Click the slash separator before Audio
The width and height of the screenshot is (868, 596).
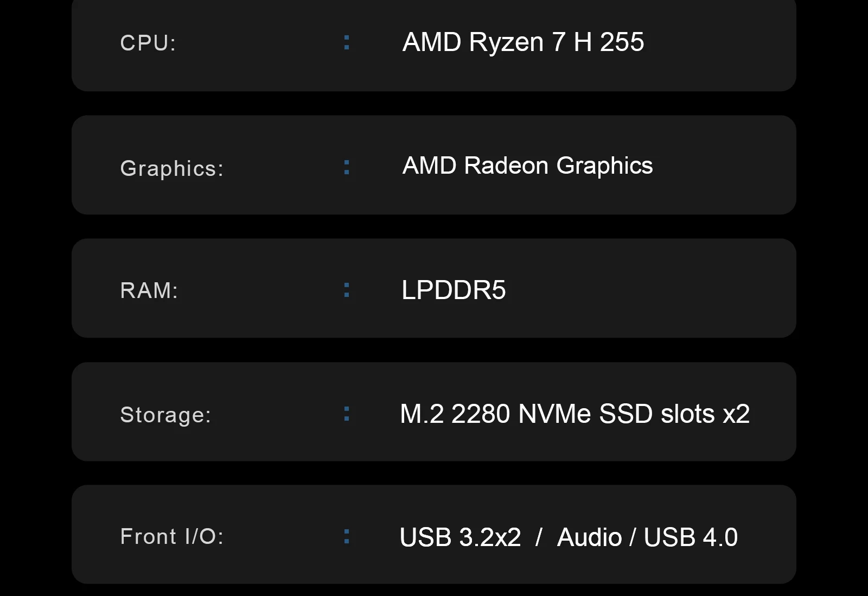click(x=539, y=537)
